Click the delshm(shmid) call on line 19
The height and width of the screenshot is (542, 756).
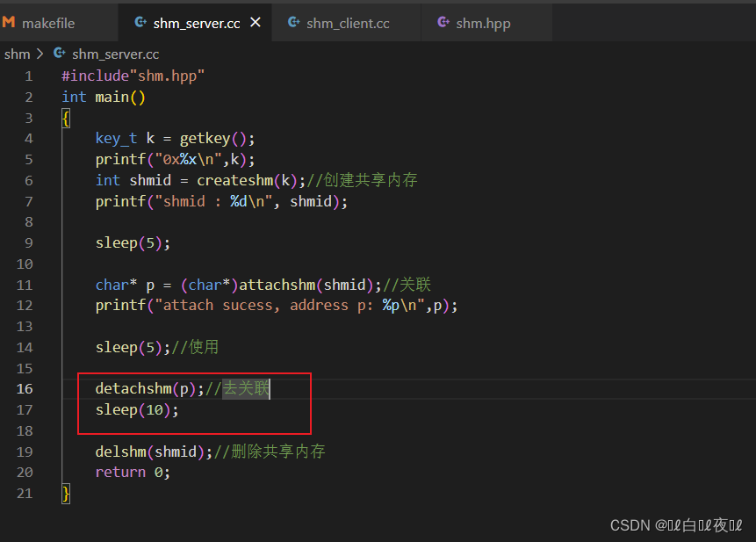click(x=154, y=452)
